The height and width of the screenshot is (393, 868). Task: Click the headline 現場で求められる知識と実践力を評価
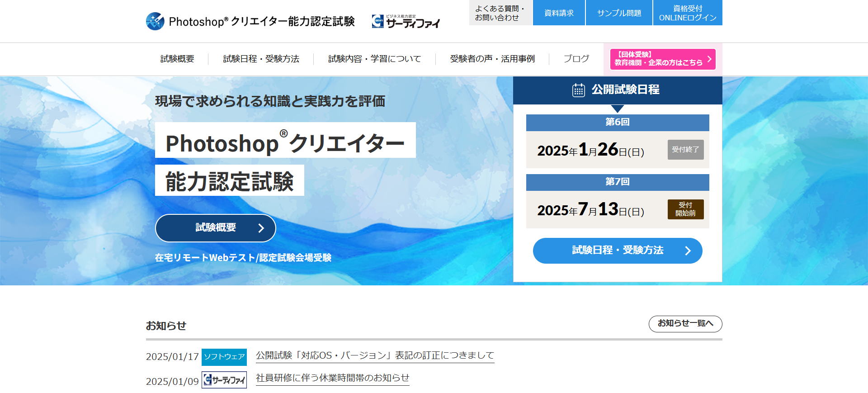point(270,101)
